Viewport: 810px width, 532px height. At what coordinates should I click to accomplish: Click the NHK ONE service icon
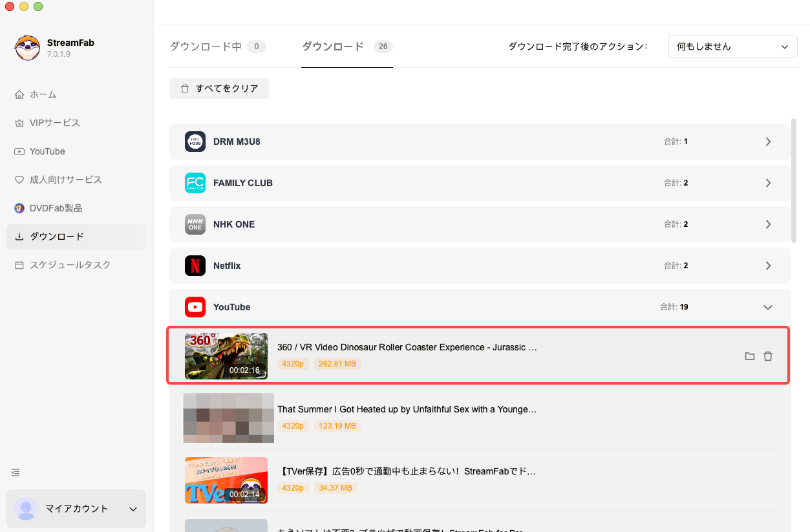[x=195, y=224]
